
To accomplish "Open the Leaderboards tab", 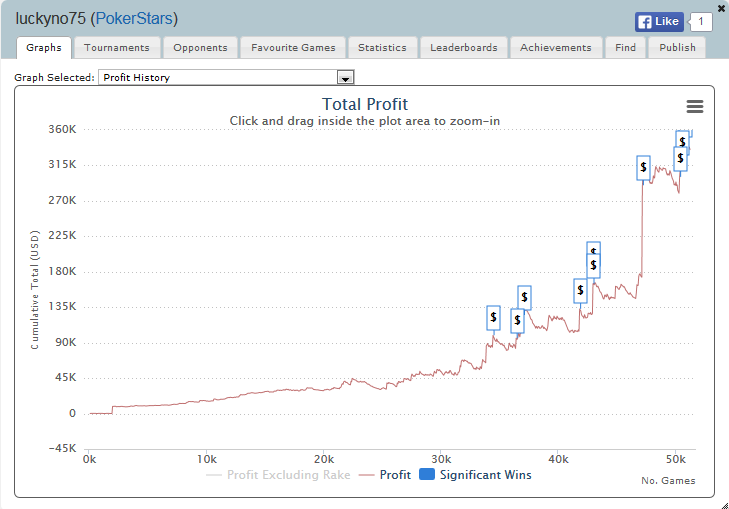I will tap(464, 47).
